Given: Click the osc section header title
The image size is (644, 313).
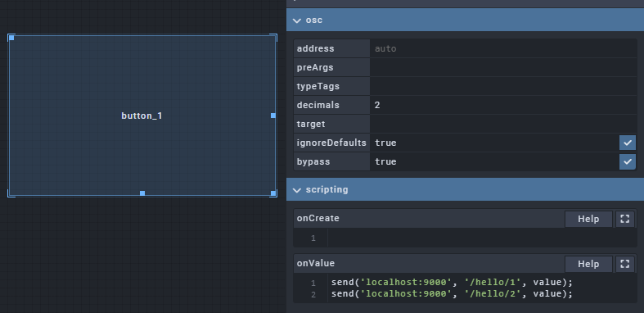Looking at the screenshot, I should 314,20.
